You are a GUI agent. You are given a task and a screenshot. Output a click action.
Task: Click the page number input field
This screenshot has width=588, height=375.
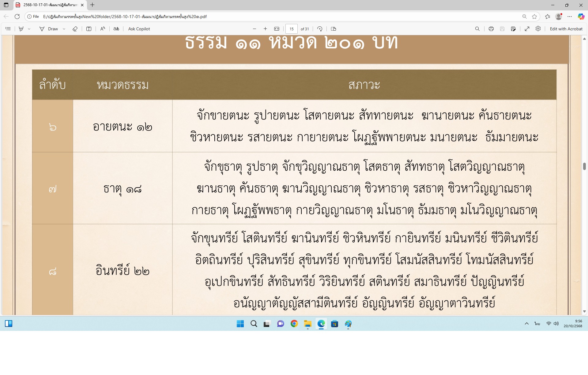click(x=291, y=29)
